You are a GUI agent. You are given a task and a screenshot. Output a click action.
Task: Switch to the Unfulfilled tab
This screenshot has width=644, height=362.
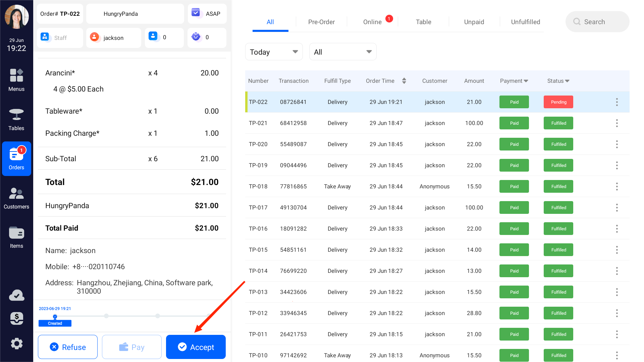pos(525,22)
